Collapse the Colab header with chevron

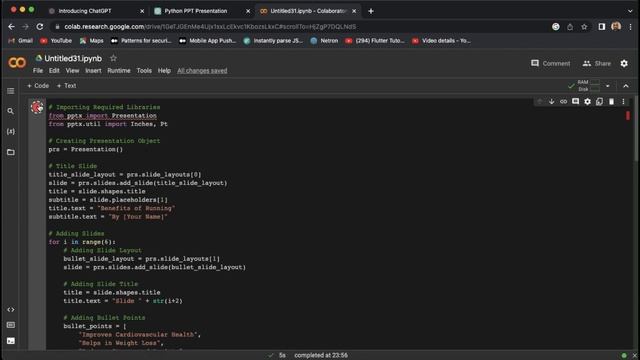(x=626, y=86)
